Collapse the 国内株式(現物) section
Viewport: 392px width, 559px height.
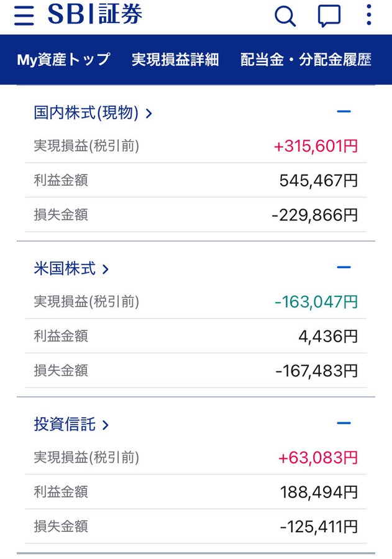(x=344, y=112)
